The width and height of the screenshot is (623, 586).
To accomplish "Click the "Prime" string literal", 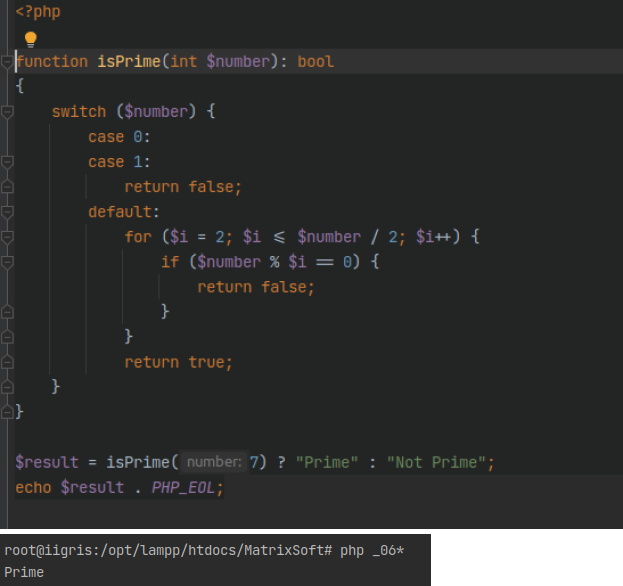I will pos(327,462).
